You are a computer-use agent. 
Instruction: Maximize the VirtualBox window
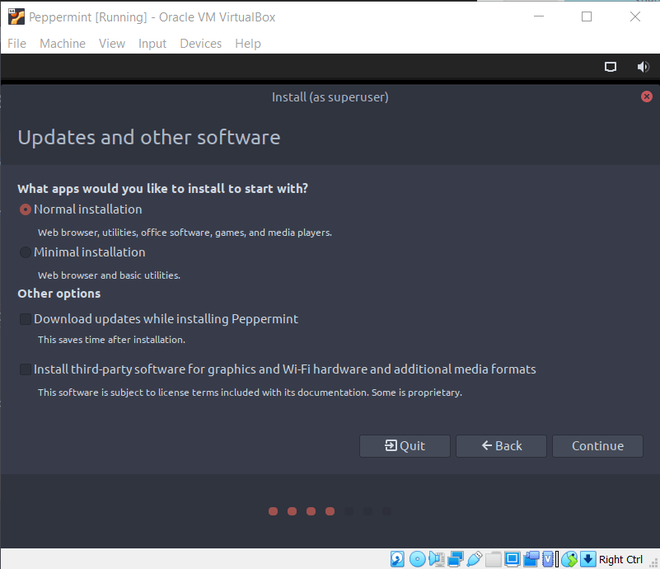(x=586, y=16)
